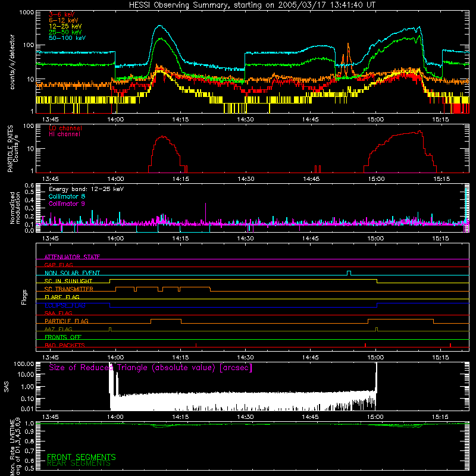
Task: Click the FRONT SEGMENTS legend label
Action: (82, 457)
